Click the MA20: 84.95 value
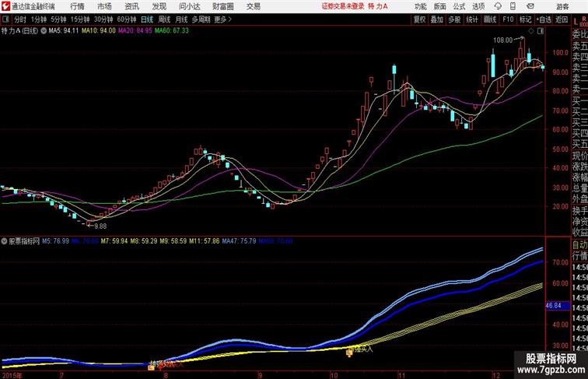The width and height of the screenshot is (588, 379). (135, 31)
